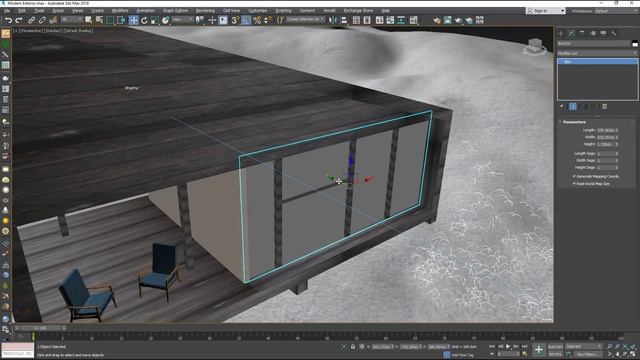Open the Named Selection Sets dropdown
This screenshot has height=360, width=640.
click(x=305, y=20)
